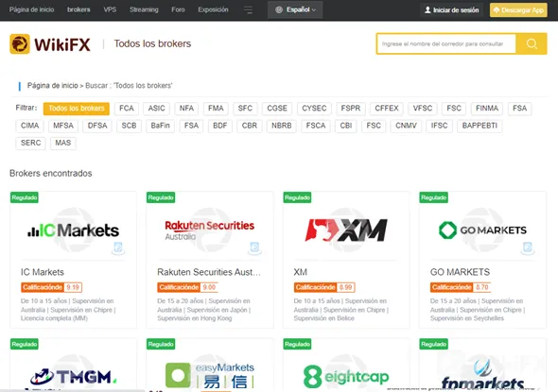Viewport: 558px width, 392px height.
Task: Focus the broker name search field
Action: click(x=446, y=43)
